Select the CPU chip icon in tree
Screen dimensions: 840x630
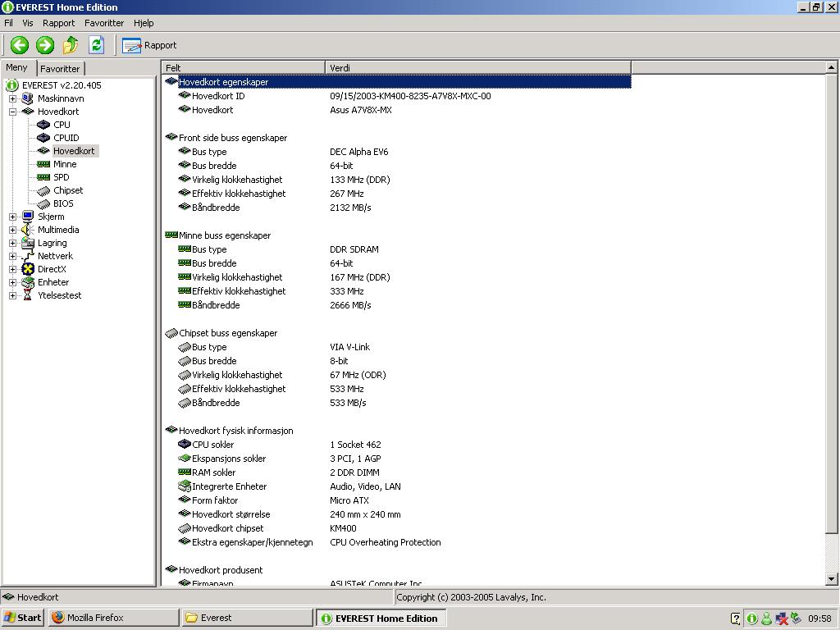43,125
